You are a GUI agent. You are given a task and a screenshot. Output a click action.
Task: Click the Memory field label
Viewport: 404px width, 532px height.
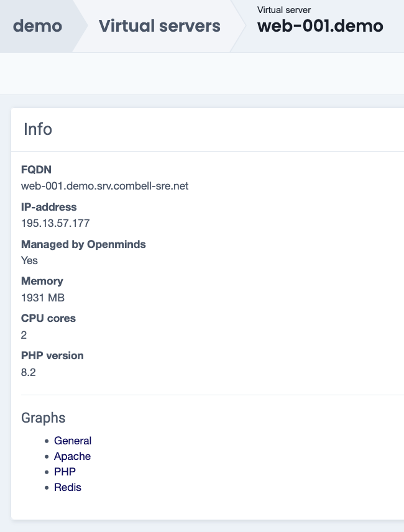[42, 281]
